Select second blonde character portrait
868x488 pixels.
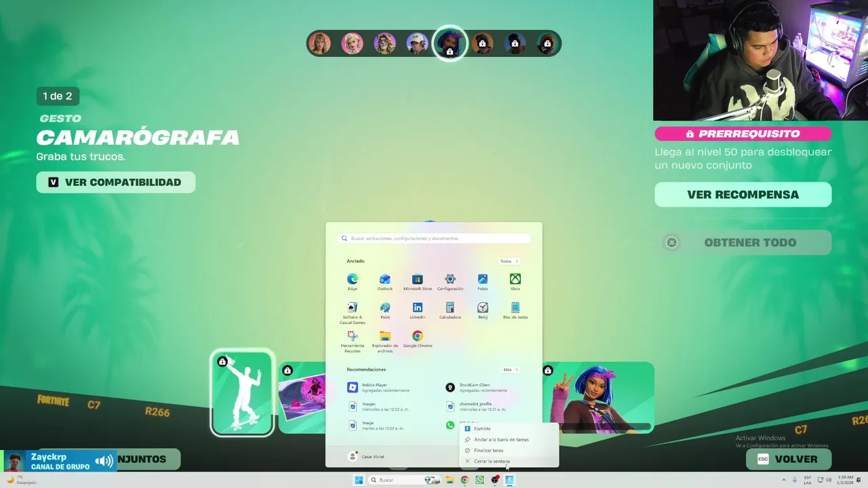tap(352, 44)
